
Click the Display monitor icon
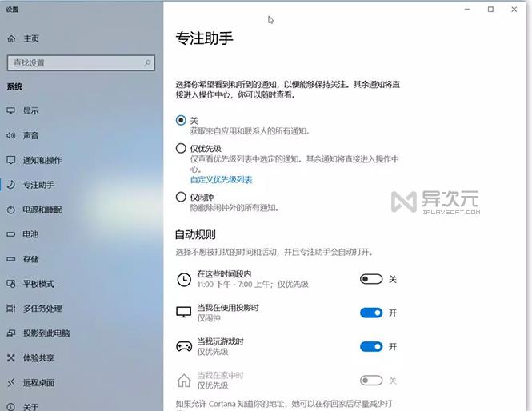click(x=11, y=110)
